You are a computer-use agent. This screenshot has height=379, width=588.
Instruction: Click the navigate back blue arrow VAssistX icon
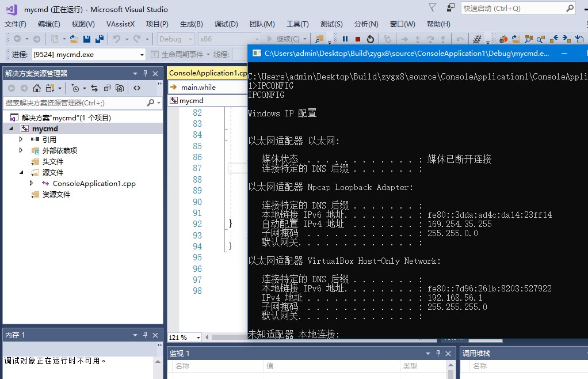coord(554,39)
